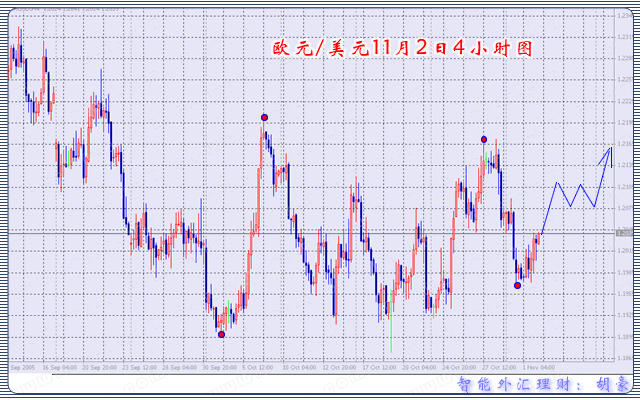640x400 pixels.
Task: Click the '20 Oct 04:00' time axis label
Action: tap(420, 367)
